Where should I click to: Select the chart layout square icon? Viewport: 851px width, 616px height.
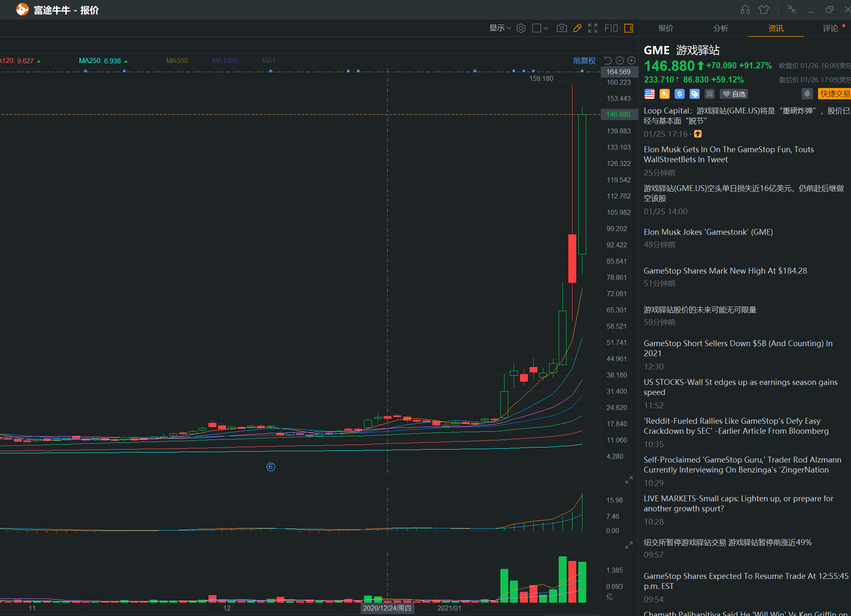(x=537, y=28)
